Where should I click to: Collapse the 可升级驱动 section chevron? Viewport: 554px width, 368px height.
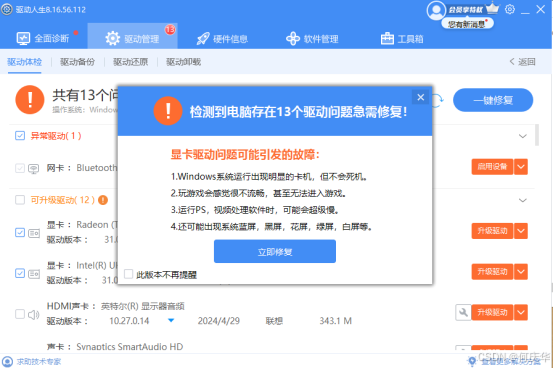point(523,200)
